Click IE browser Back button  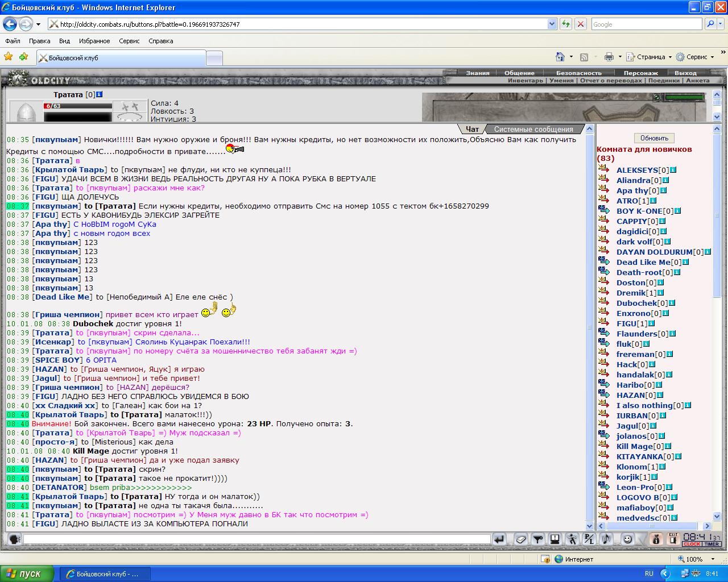[10, 24]
